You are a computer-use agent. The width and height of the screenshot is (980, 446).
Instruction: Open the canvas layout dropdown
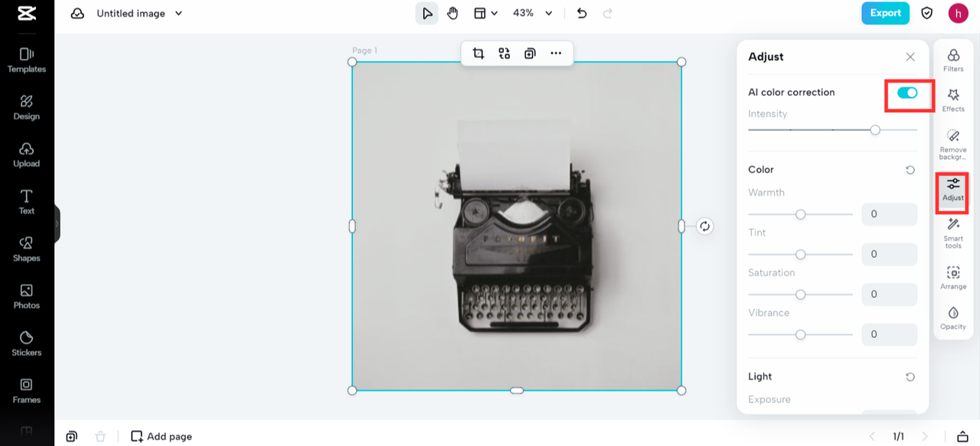click(x=485, y=13)
